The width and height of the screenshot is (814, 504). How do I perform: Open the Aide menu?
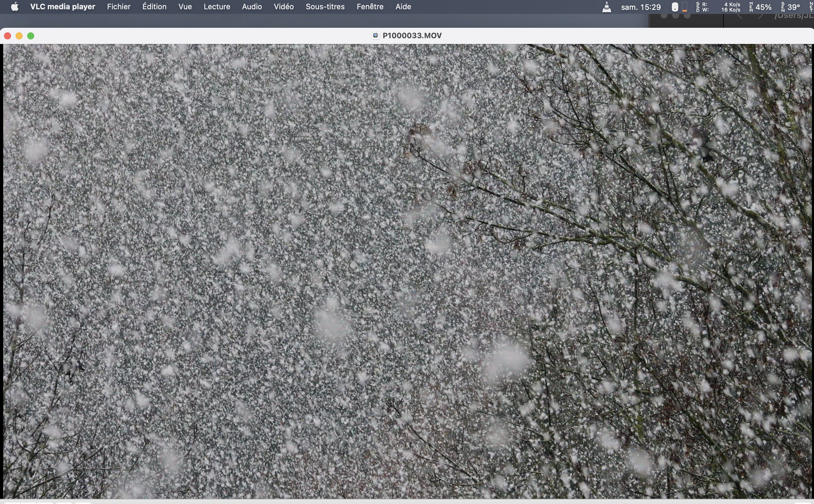coord(403,7)
